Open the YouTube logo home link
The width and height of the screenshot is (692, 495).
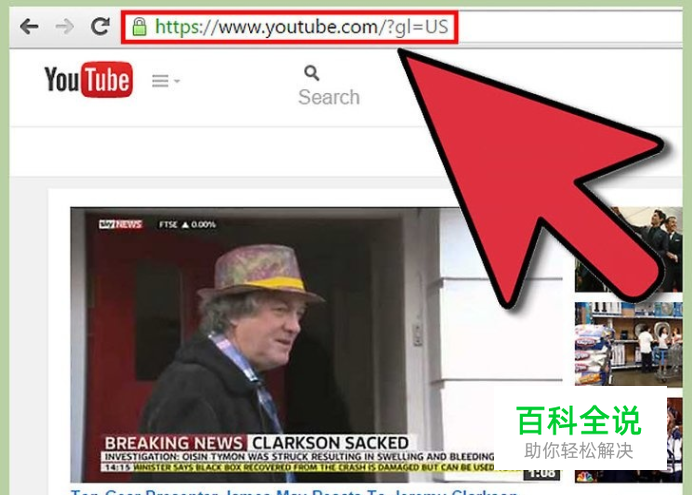click(x=88, y=79)
